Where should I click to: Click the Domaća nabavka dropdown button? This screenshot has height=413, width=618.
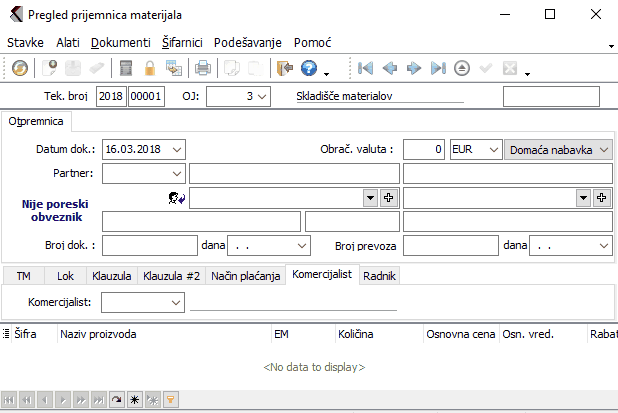click(x=604, y=149)
